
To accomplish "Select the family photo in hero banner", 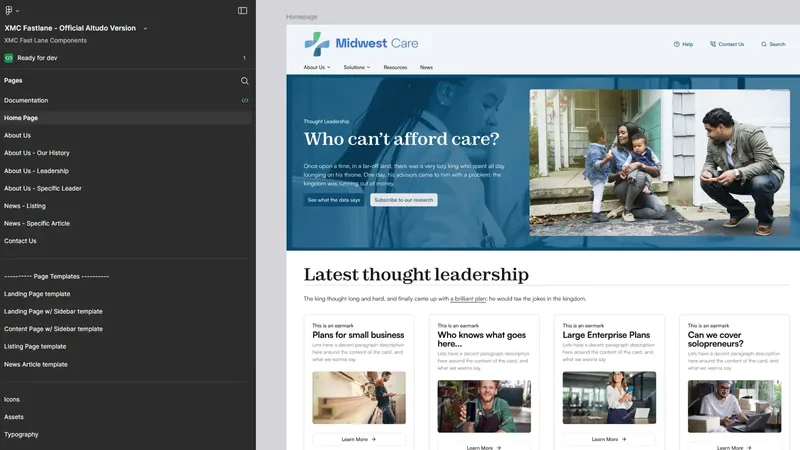I will coord(659,162).
